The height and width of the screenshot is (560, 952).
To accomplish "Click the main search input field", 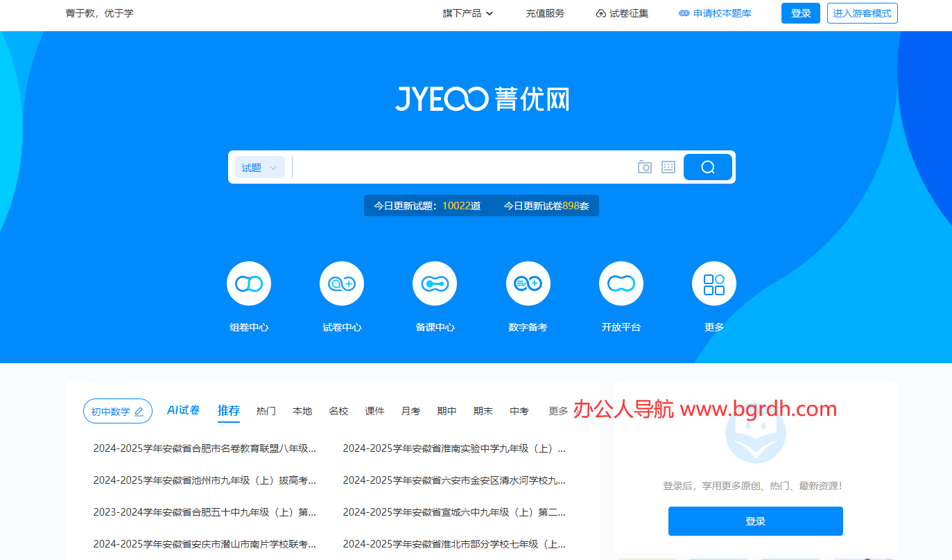I will coord(461,167).
